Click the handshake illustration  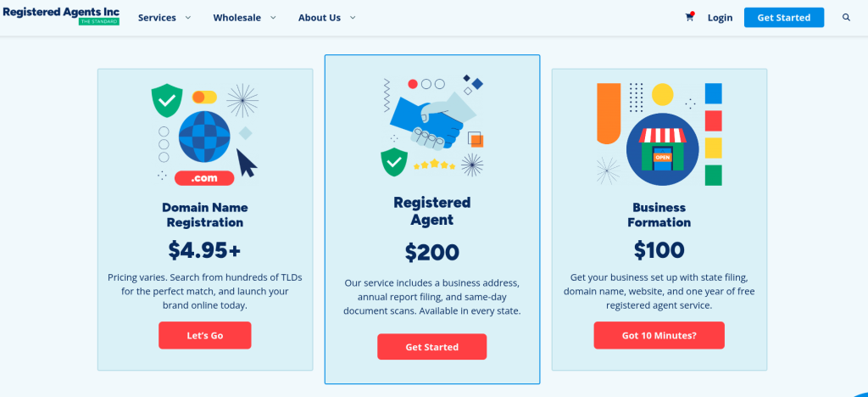[431, 121]
